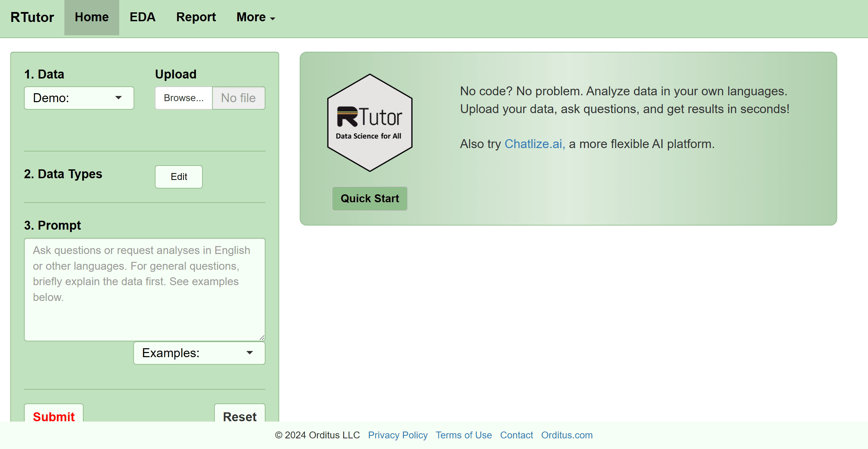Focus the prompt text area
The height and width of the screenshot is (449, 868).
click(145, 289)
